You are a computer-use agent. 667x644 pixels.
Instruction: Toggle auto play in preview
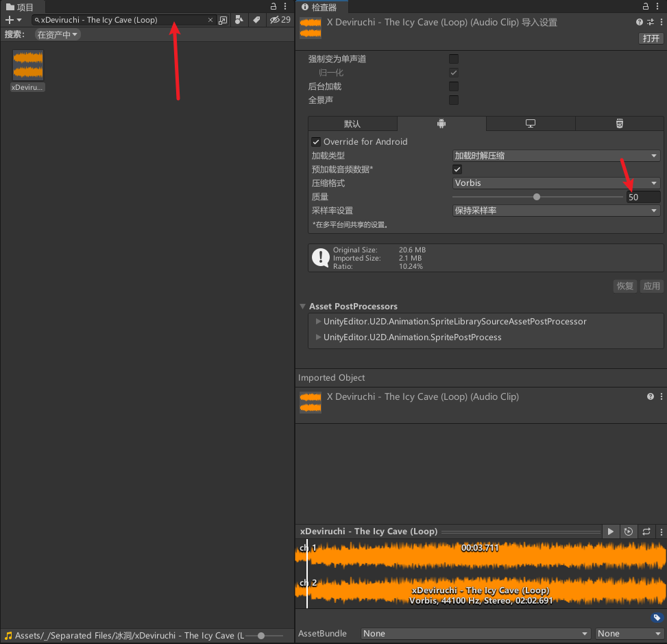pos(629,532)
